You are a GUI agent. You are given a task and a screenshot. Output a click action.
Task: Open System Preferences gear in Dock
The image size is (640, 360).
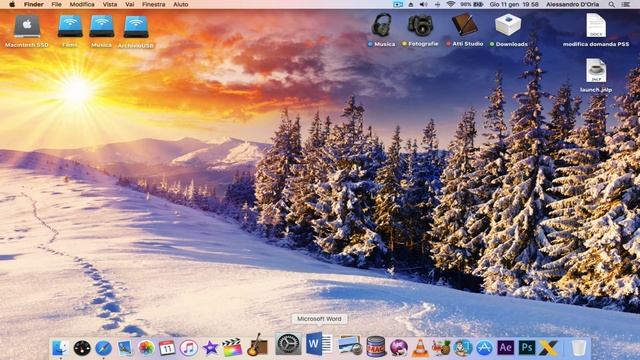(288, 344)
